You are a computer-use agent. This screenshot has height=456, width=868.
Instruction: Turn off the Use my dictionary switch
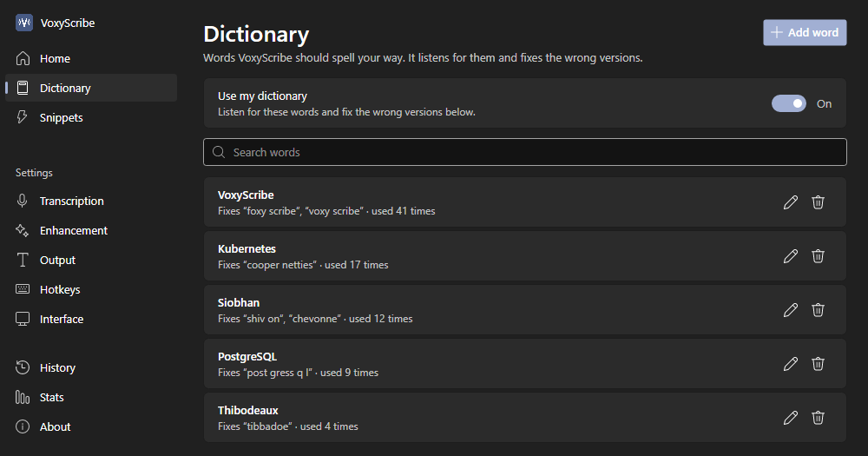click(789, 103)
